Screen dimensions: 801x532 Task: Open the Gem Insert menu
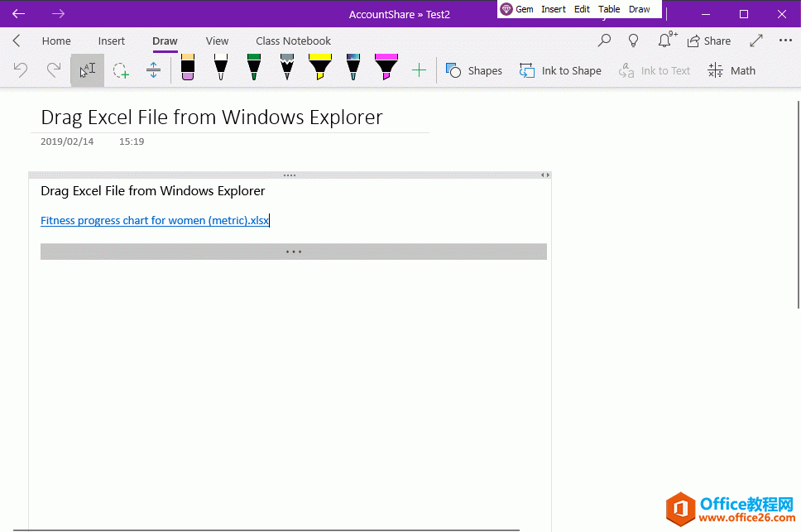pyautogui.click(x=554, y=9)
